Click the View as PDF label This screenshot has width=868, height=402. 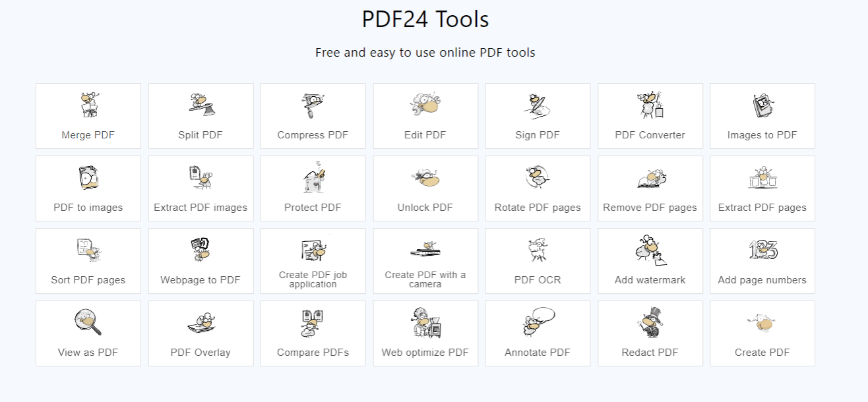[x=88, y=353]
